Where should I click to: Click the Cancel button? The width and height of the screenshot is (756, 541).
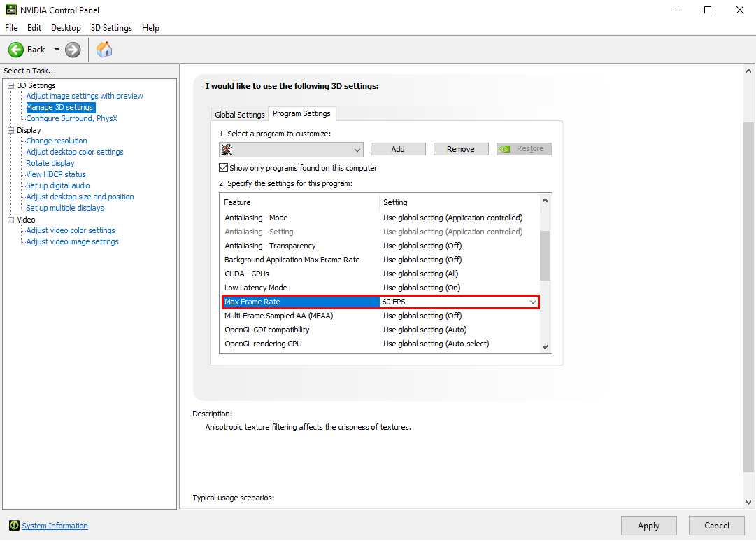click(x=716, y=526)
